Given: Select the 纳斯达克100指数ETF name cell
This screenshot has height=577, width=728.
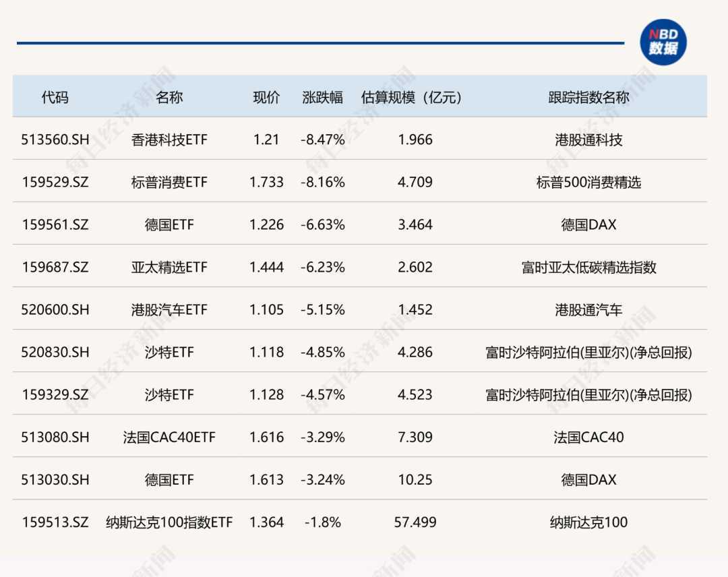Looking at the screenshot, I should [x=169, y=522].
